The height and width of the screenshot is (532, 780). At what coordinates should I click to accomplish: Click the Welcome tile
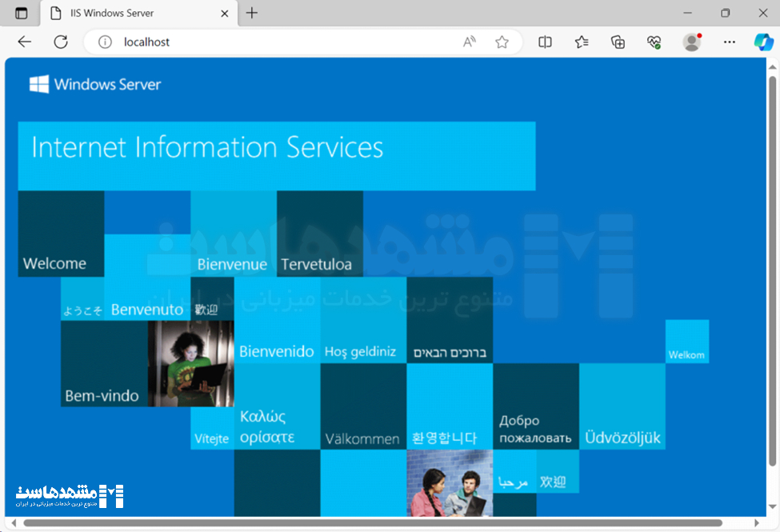click(x=61, y=234)
